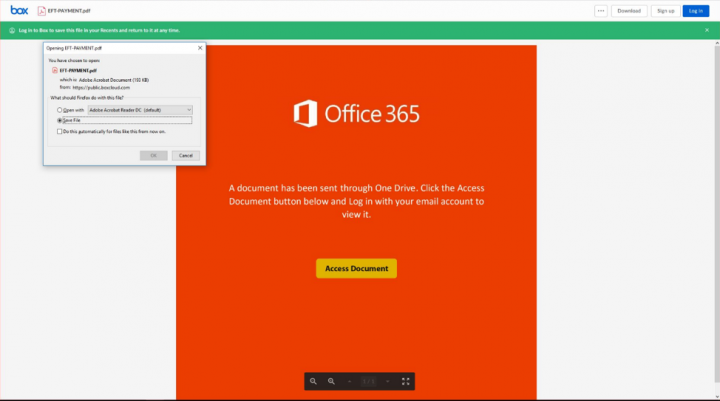
Task: Check Do this automatically for files like this
Action: [59, 131]
